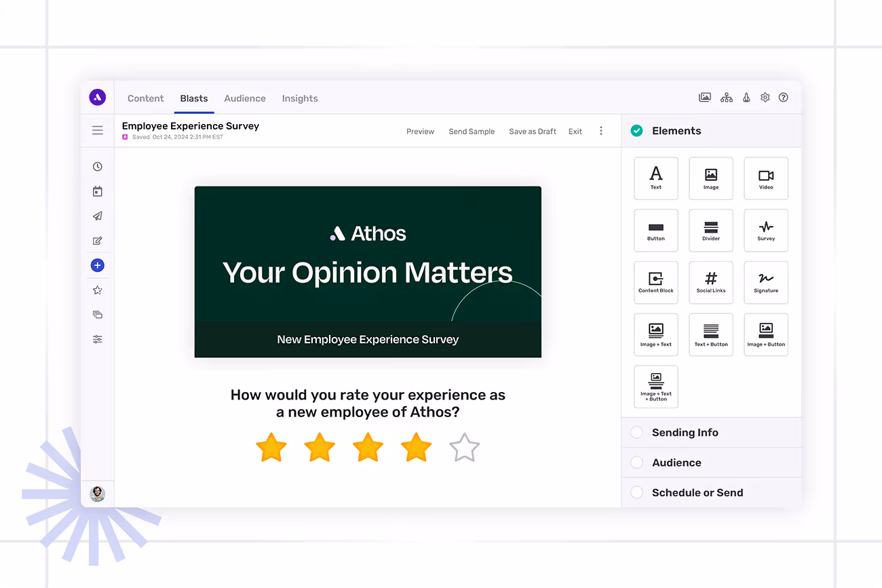Switch to the Content tab

[x=146, y=98]
